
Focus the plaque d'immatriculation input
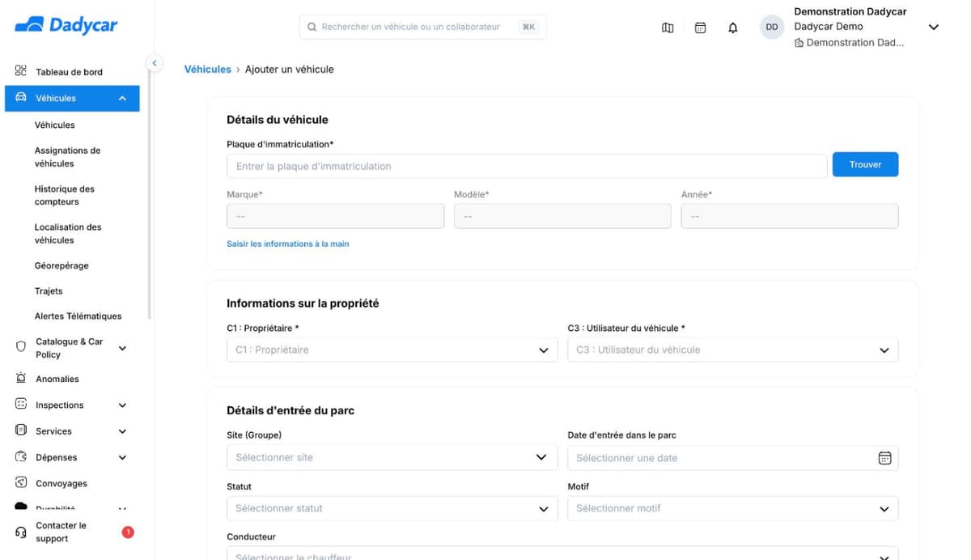click(x=527, y=166)
